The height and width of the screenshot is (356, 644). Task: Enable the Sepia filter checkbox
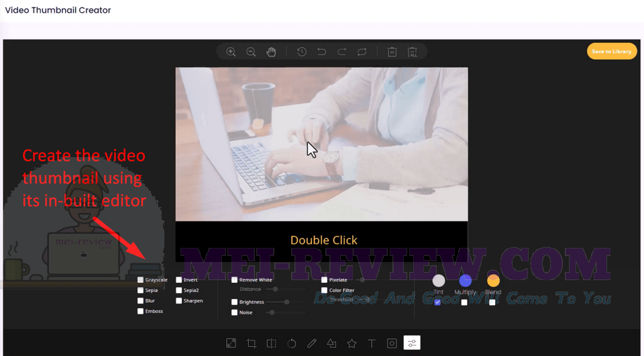(x=140, y=290)
